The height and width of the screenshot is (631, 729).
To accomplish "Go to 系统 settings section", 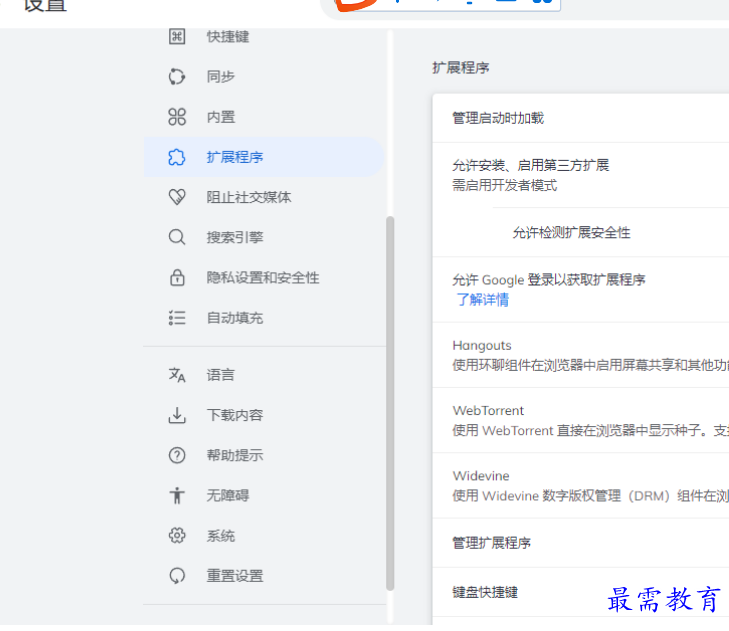I will (221, 536).
